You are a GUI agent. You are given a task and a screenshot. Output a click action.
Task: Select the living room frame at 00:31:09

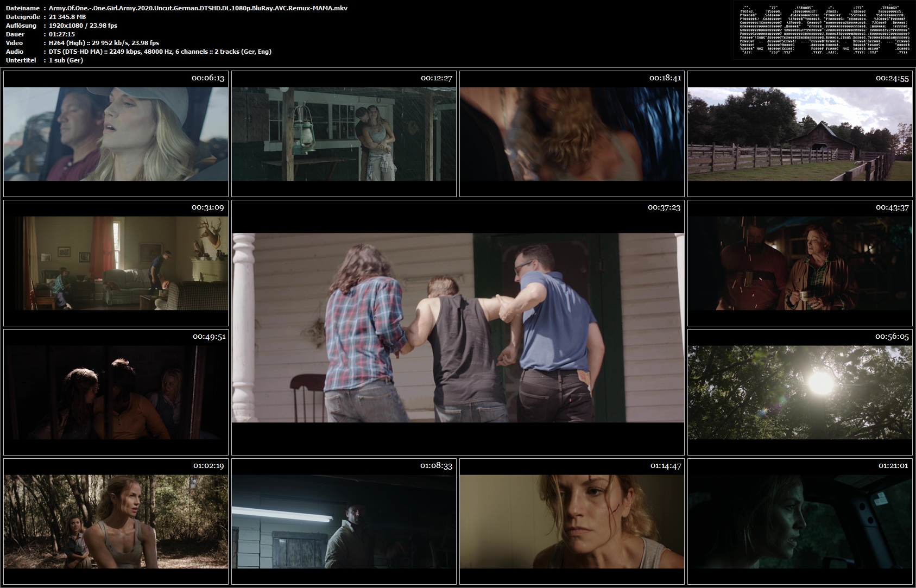[x=116, y=263]
